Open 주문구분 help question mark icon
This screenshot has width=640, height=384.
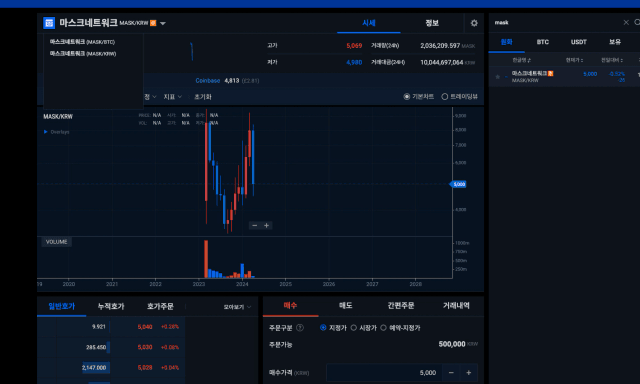click(x=300, y=328)
